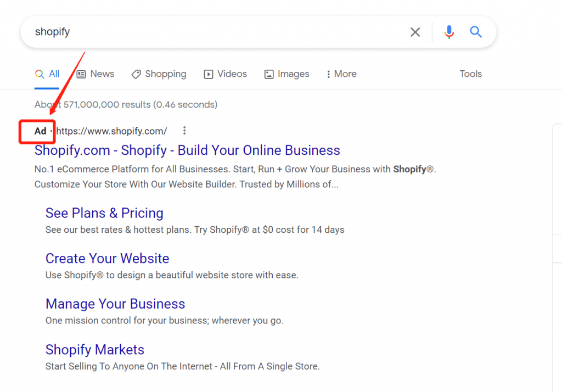The height and width of the screenshot is (392, 562).
Task: Click the 'See our best rates & hottest plans' text
Action: click(x=195, y=230)
